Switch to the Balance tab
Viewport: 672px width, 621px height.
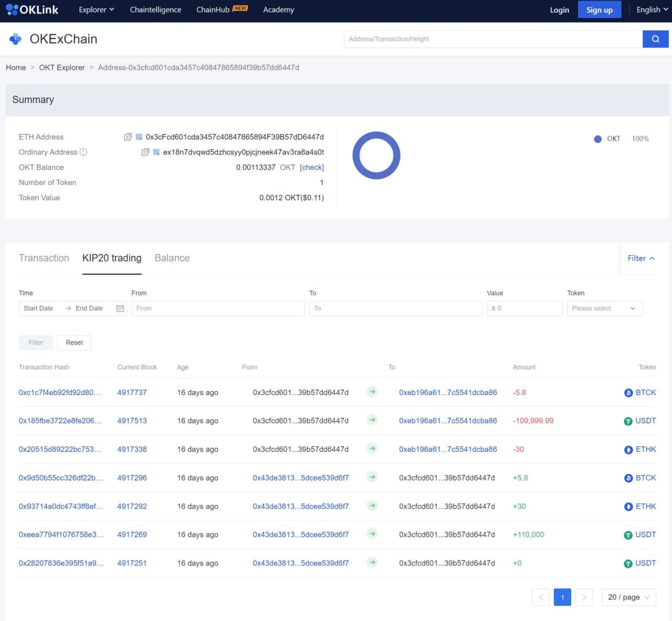pyautogui.click(x=172, y=258)
